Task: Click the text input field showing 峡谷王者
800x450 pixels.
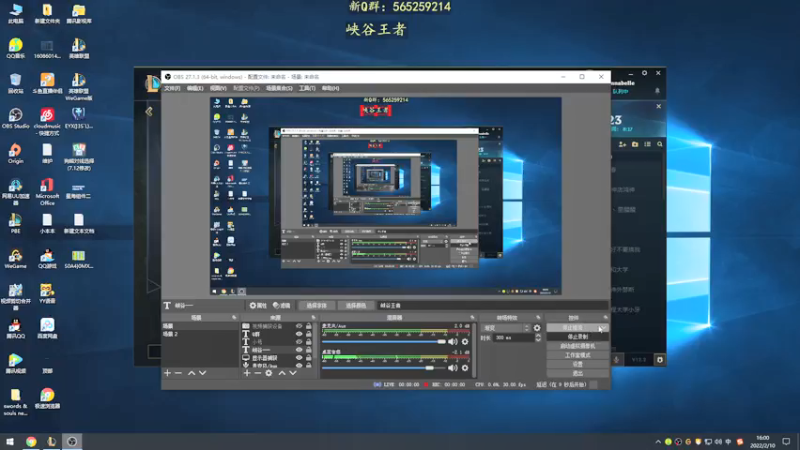Action: [x=492, y=306]
